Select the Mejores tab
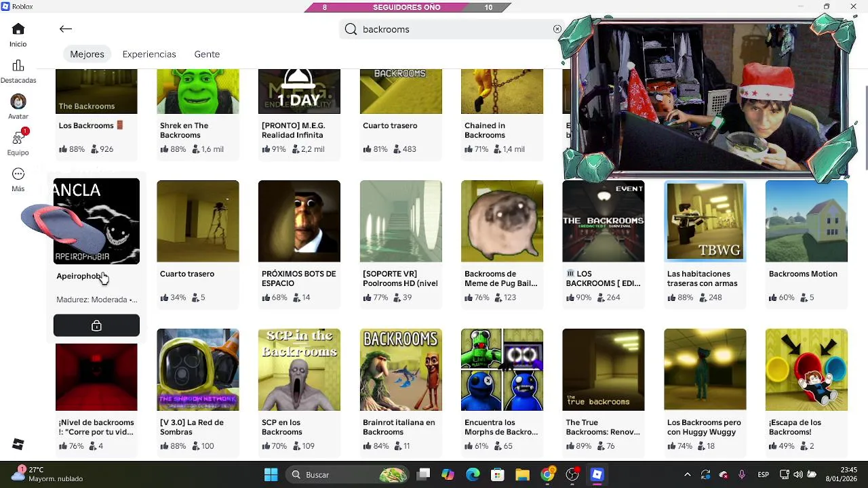 (x=87, y=54)
